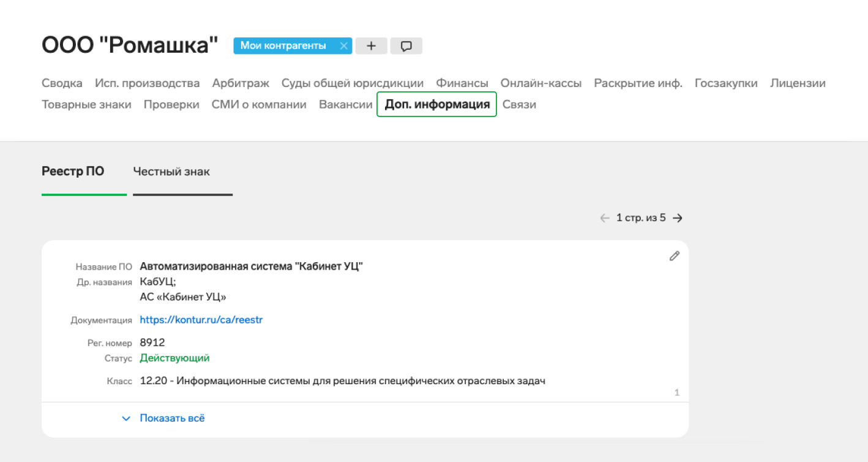The image size is (868, 462).
Task: Click the Показать всё link
Action: (172, 418)
